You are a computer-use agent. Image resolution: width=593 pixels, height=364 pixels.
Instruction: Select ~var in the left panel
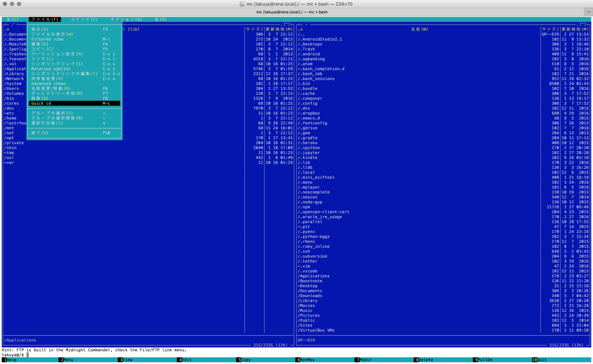click(148, 162)
